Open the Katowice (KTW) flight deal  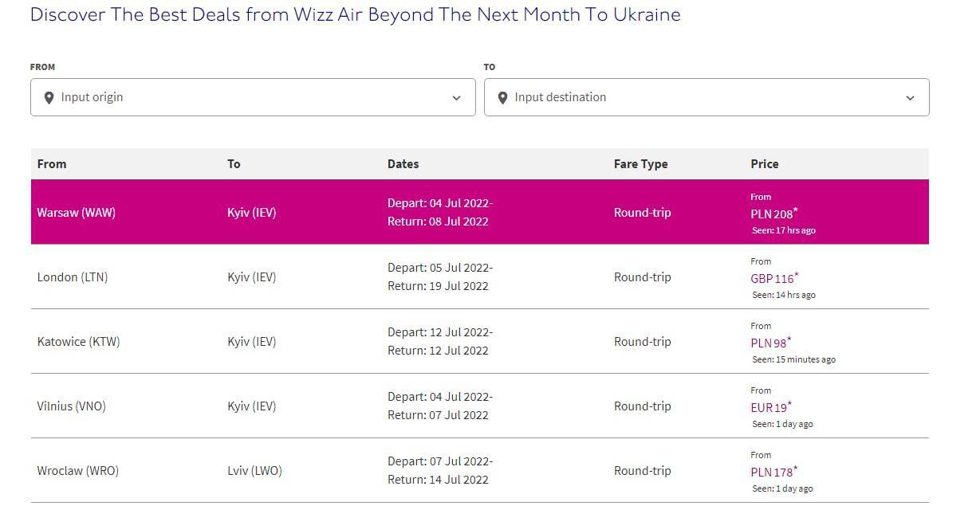pyautogui.click(x=480, y=341)
